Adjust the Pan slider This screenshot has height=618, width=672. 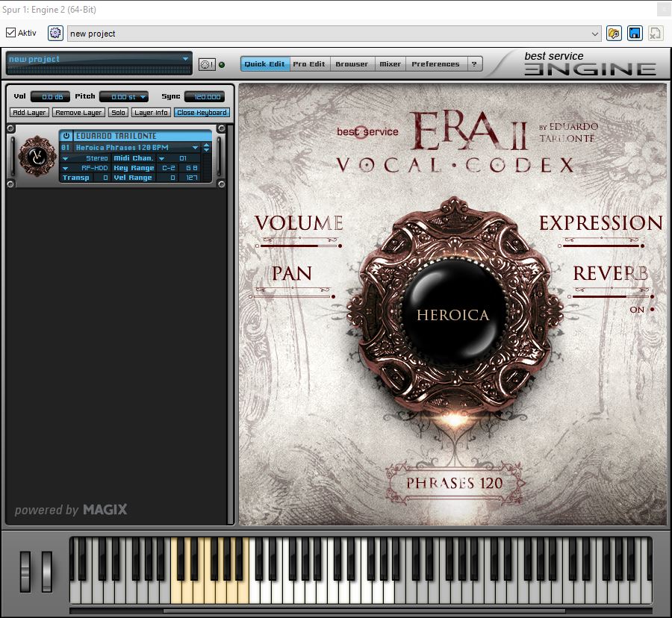[x=292, y=296]
